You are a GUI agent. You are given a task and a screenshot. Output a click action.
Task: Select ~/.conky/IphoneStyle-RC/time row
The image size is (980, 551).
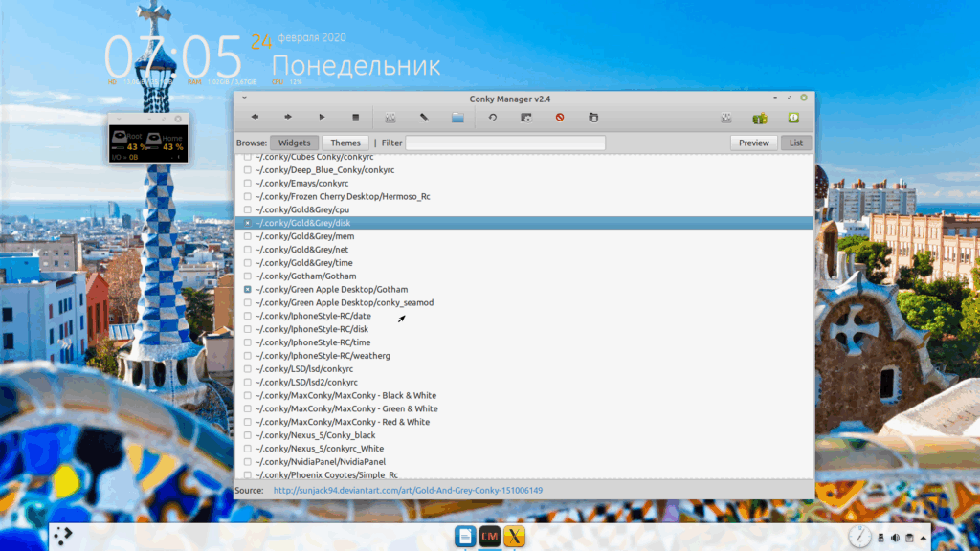[523, 342]
